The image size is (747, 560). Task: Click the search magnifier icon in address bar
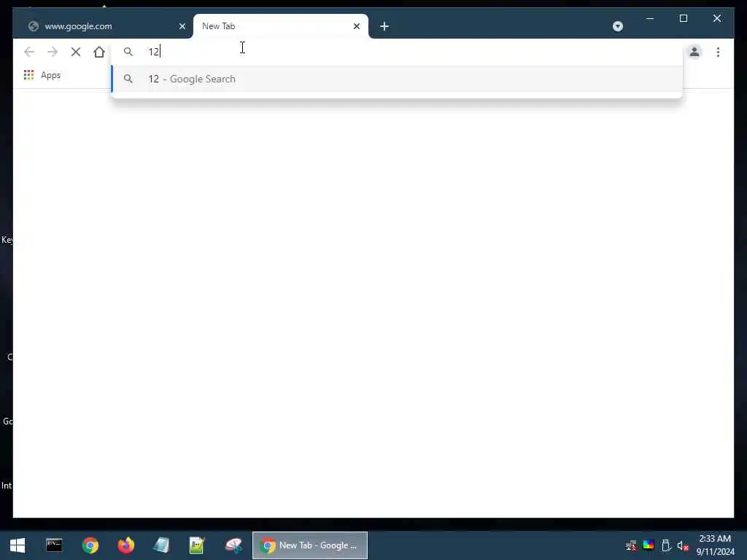click(x=128, y=52)
